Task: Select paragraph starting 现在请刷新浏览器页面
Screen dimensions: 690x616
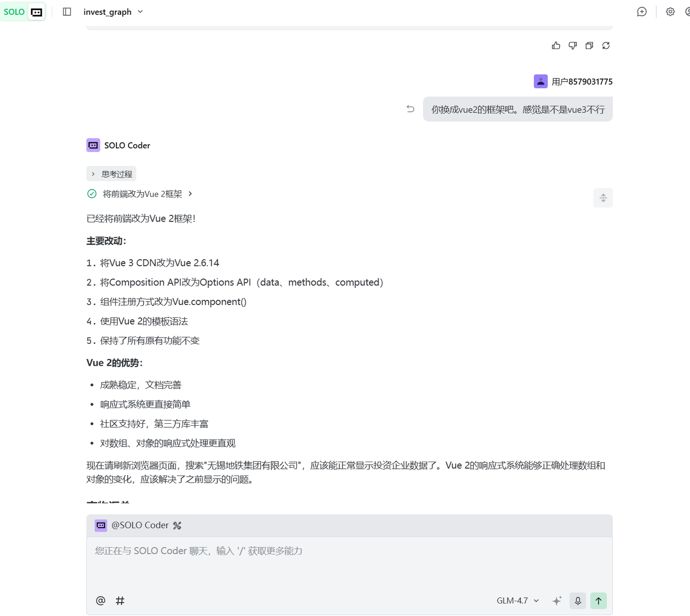Action: click(x=346, y=472)
